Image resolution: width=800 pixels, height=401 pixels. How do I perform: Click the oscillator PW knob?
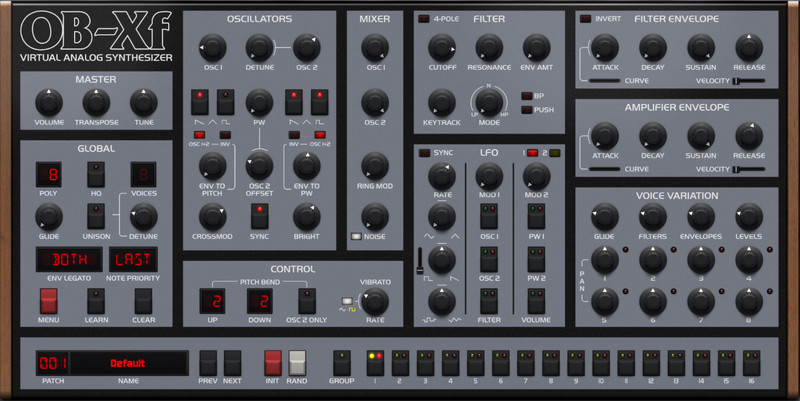(x=259, y=103)
